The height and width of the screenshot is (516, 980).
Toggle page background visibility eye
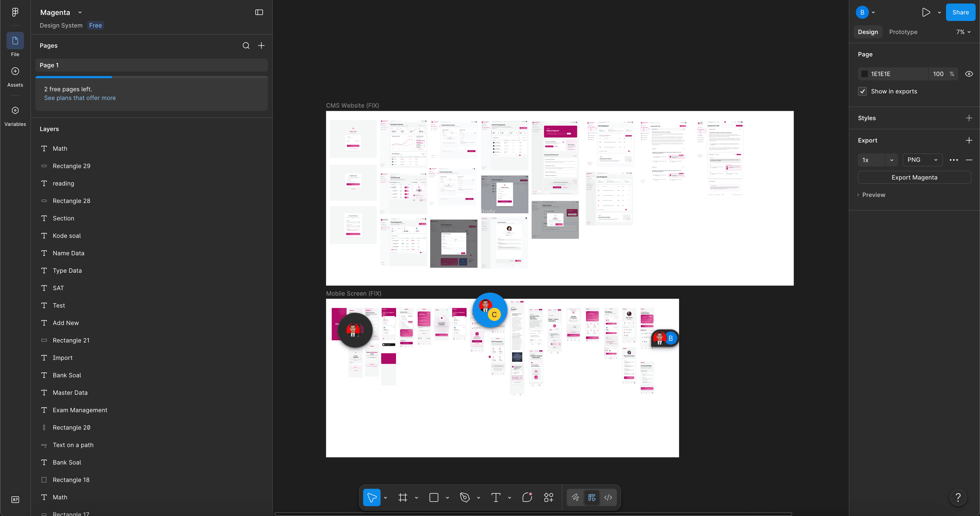coord(969,74)
